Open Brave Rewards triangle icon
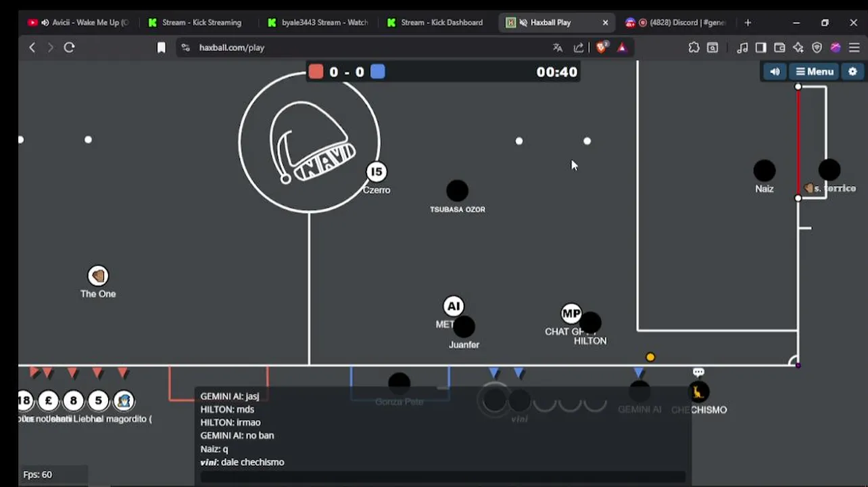This screenshot has width=868, height=487. tap(622, 47)
